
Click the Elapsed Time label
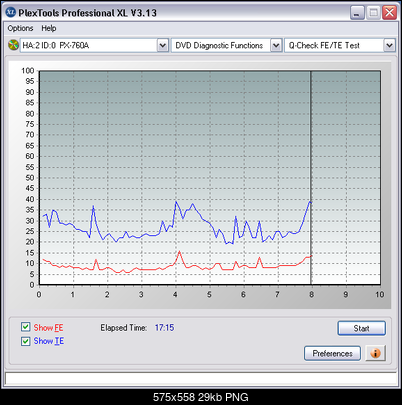pos(124,328)
